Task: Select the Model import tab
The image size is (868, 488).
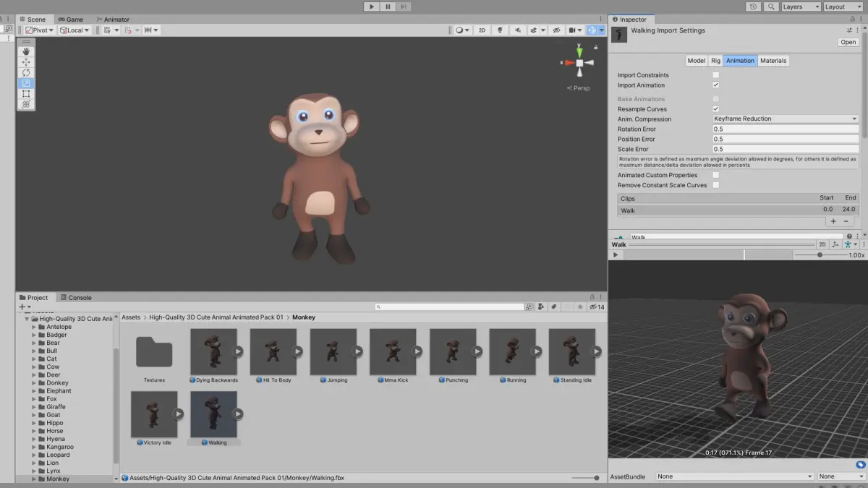Action: [696, 61]
